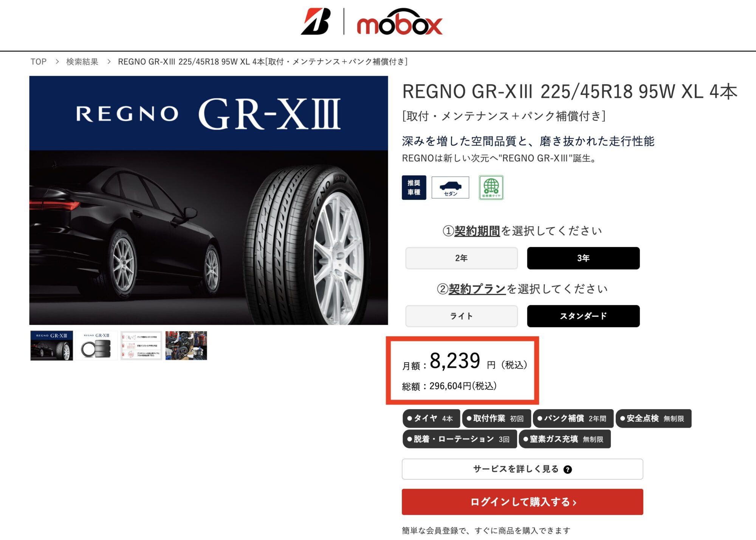Choose the スタンダード contract plan
This screenshot has width=756, height=540.
(x=583, y=316)
